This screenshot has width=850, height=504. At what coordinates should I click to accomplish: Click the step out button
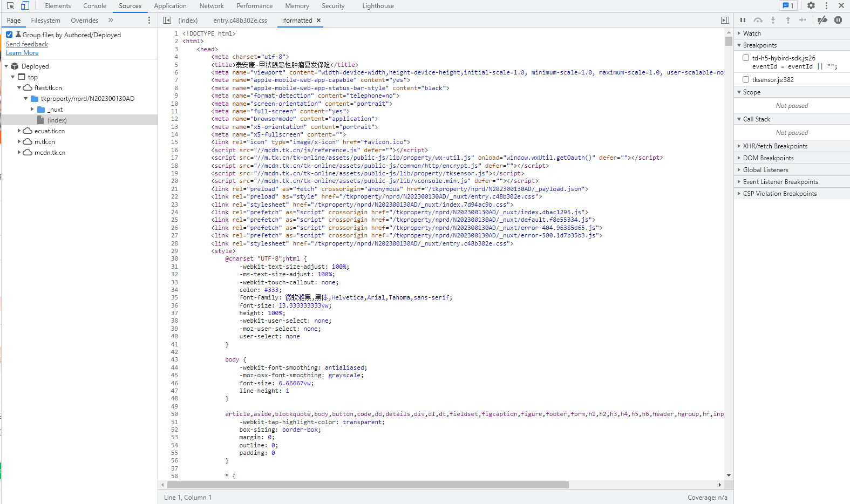pyautogui.click(x=788, y=21)
